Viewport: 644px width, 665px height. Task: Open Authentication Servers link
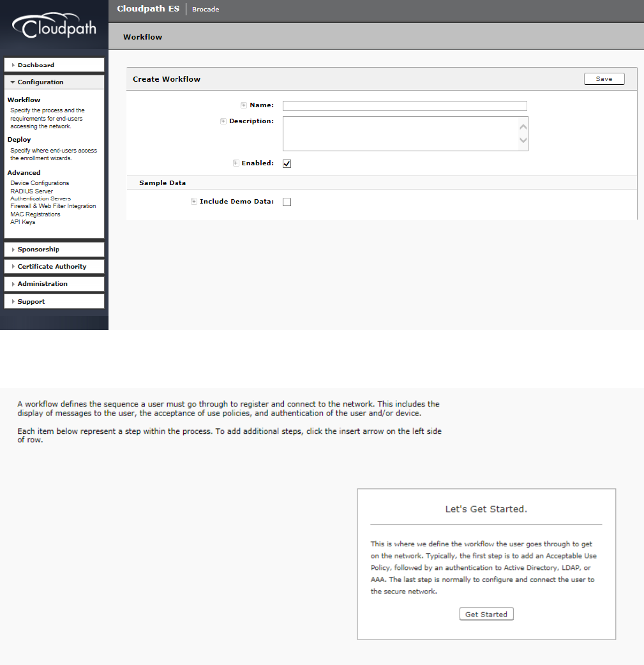40,198
